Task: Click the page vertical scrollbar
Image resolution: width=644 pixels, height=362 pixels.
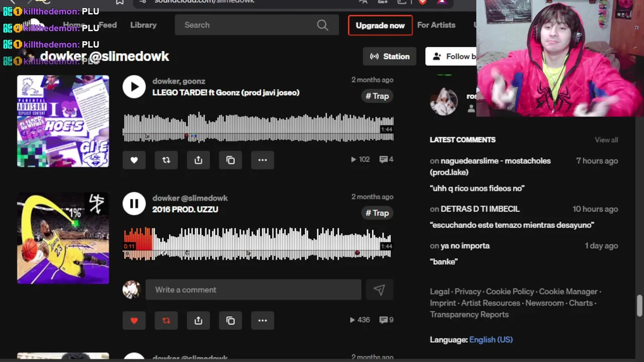Action: (x=639, y=306)
